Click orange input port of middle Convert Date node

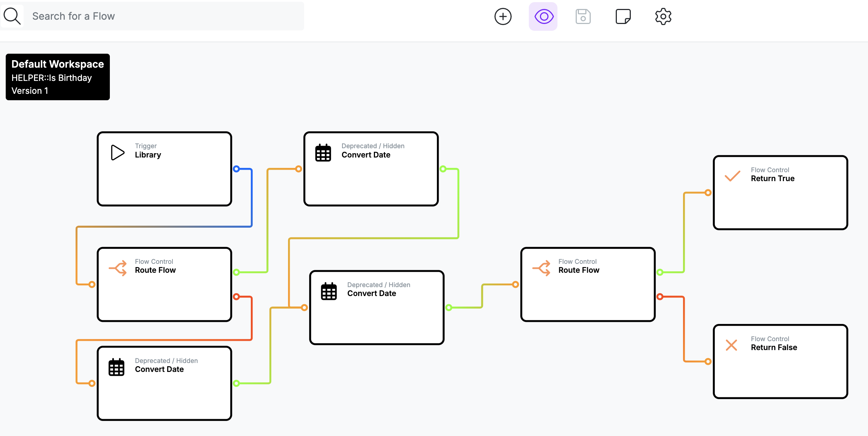click(304, 307)
